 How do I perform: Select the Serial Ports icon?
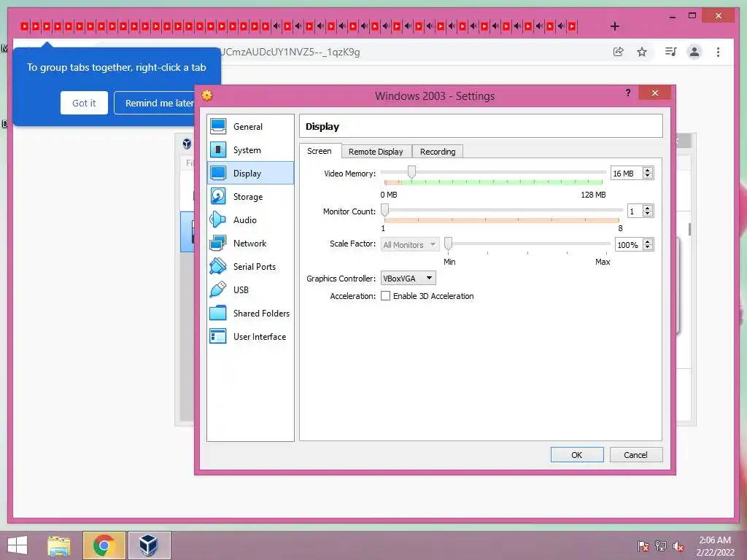tap(218, 266)
